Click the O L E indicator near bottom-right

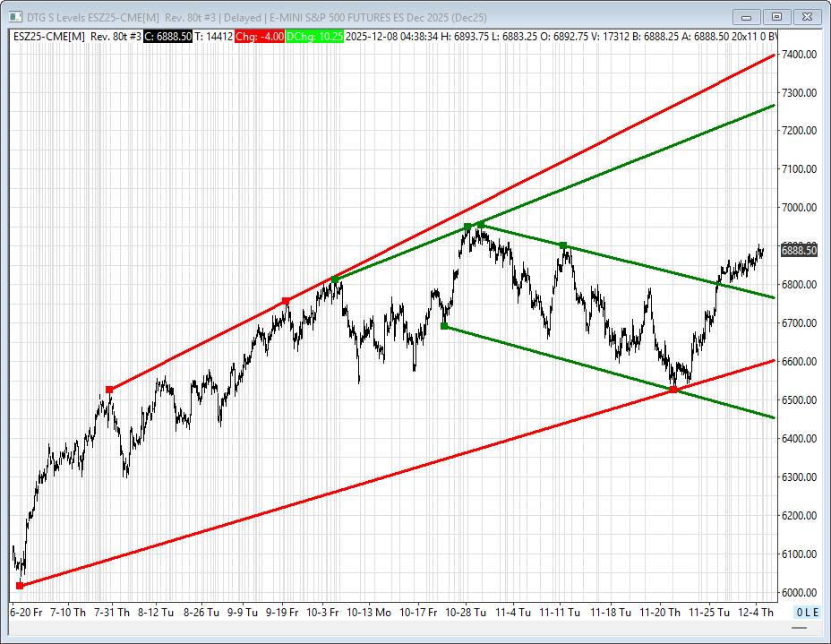tap(804, 613)
